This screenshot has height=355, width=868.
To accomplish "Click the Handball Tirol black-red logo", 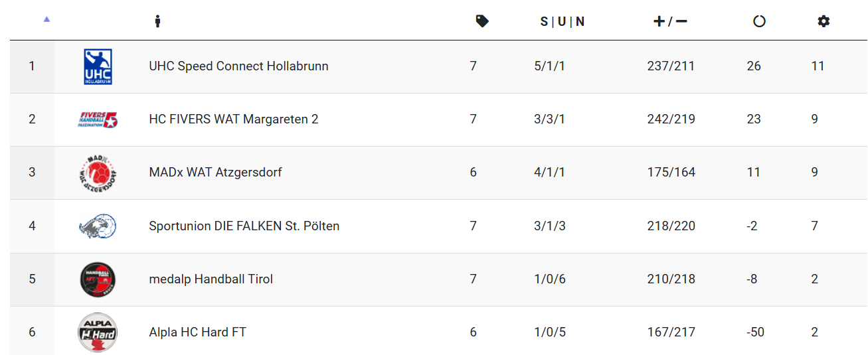I will (x=98, y=279).
